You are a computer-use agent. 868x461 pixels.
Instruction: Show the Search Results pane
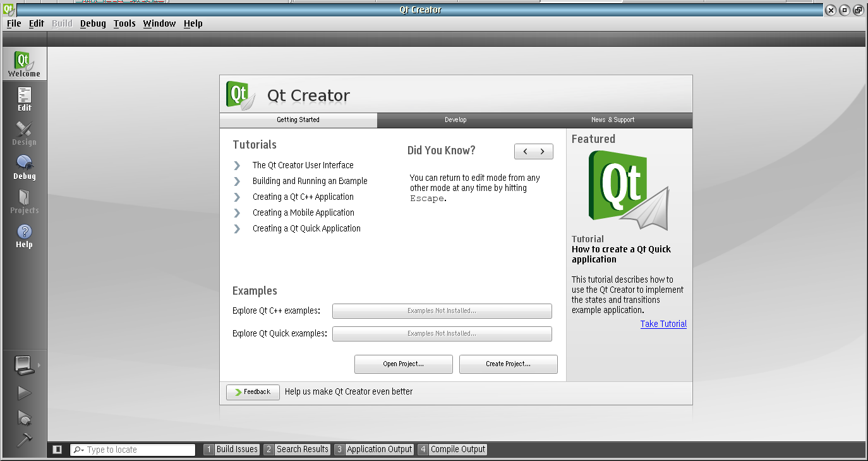pos(297,450)
